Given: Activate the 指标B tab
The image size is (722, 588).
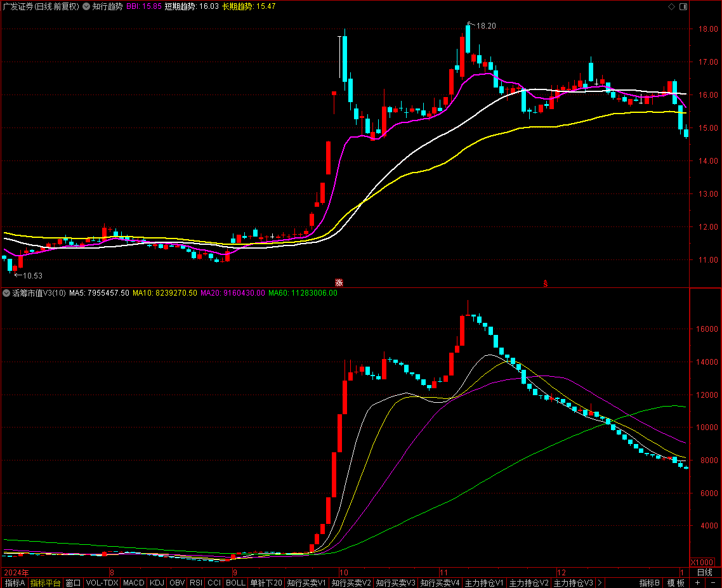Looking at the screenshot, I should tap(650, 583).
